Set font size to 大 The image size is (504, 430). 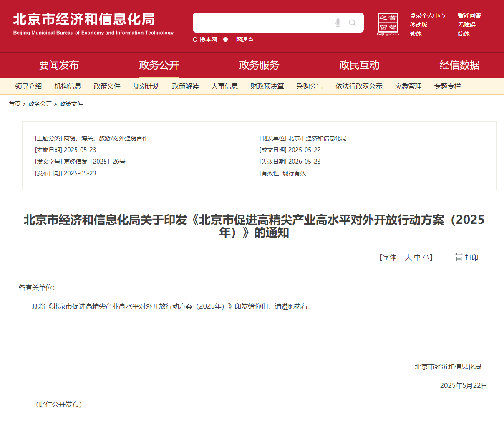(408, 258)
